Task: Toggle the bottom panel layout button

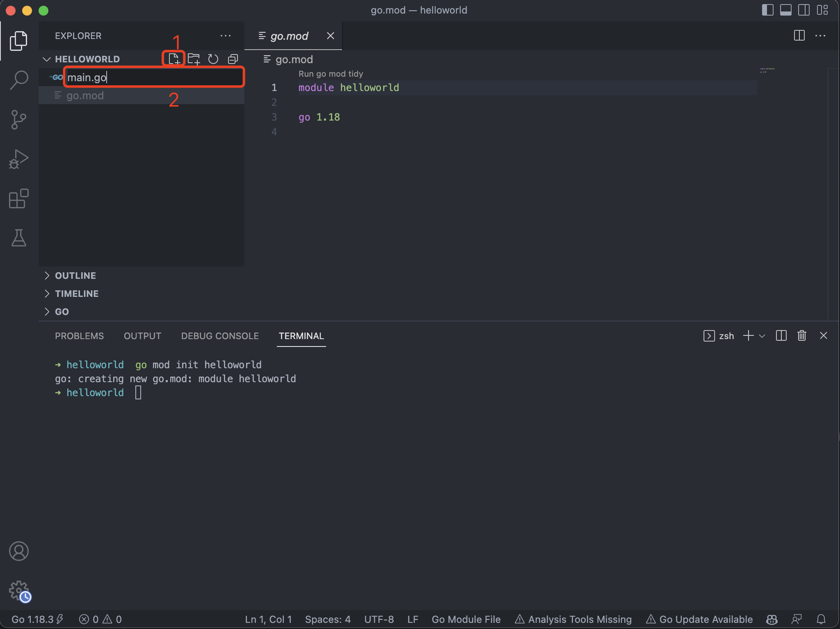Action: click(785, 10)
